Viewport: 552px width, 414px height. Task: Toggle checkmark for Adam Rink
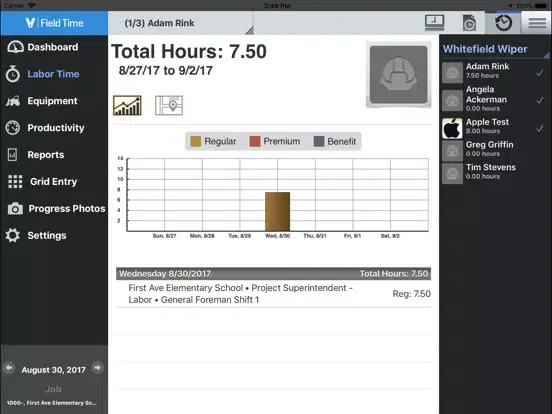pyautogui.click(x=540, y=73)
